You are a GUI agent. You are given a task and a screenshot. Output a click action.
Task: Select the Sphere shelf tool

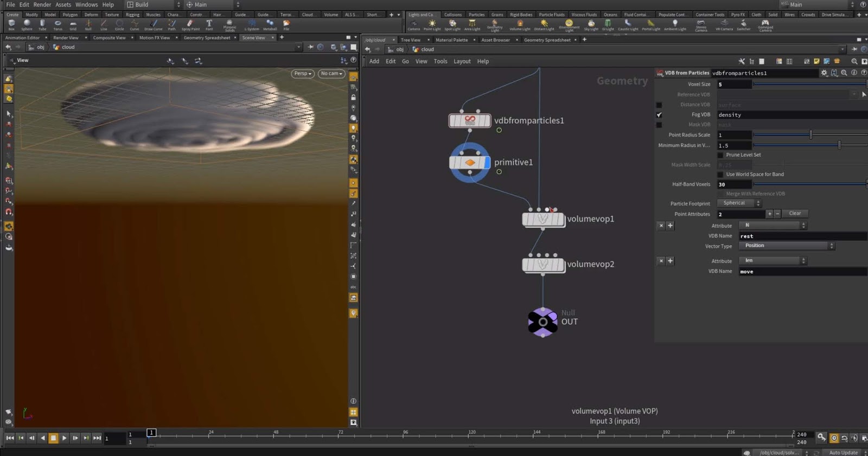point(27,24)
